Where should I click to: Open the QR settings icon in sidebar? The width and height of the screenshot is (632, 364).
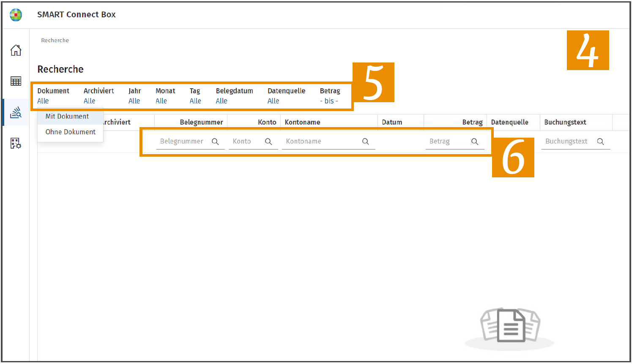pyautogui.click(x=16, y=144)
